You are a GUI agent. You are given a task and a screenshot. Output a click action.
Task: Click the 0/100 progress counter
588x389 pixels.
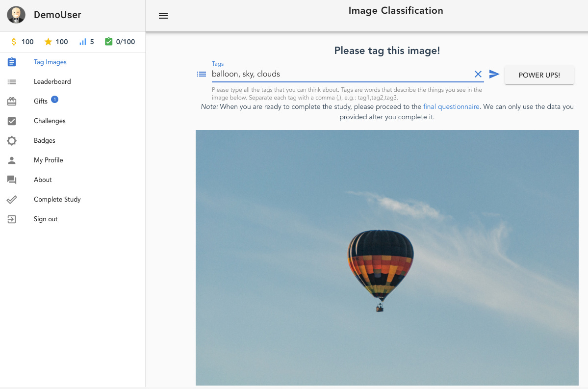point(126,42)
